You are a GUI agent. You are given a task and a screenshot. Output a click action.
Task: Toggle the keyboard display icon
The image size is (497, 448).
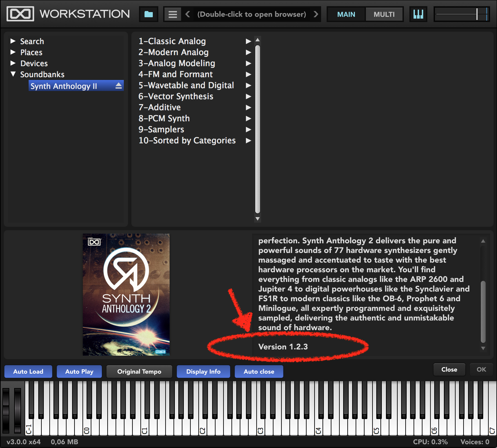(418, 14)
